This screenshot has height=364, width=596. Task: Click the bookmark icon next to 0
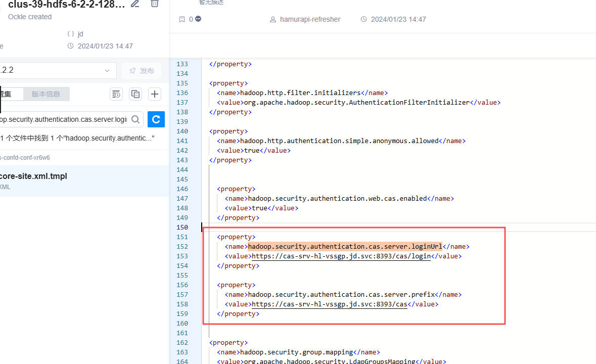click(182, 19)
